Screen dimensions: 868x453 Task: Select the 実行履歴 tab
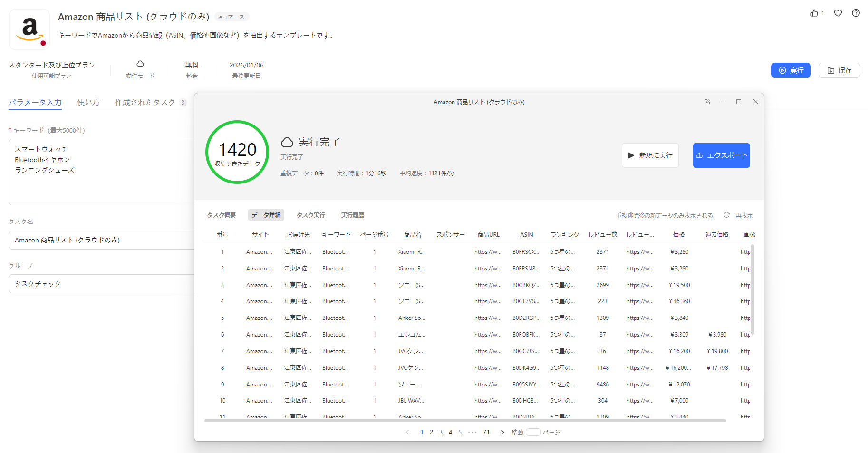tap(352, 215)
